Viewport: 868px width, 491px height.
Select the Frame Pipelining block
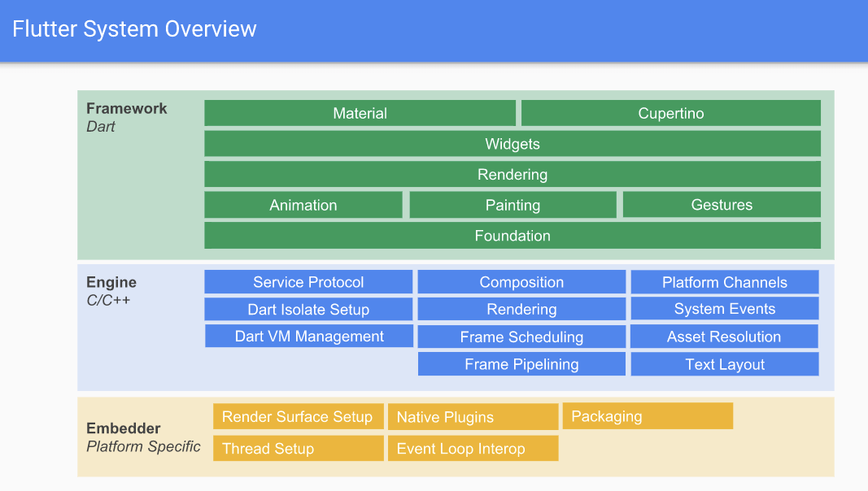coord(521,364)
